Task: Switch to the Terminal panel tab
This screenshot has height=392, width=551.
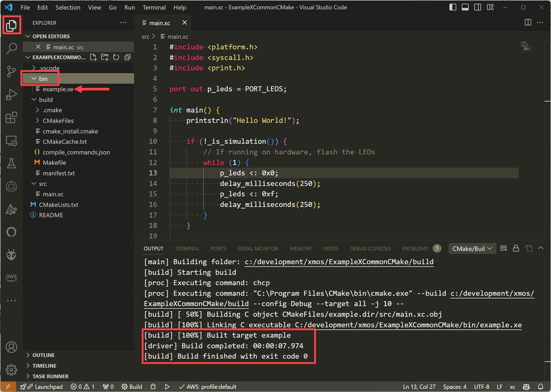Action: pyautogui.click(x=187, y=249)
